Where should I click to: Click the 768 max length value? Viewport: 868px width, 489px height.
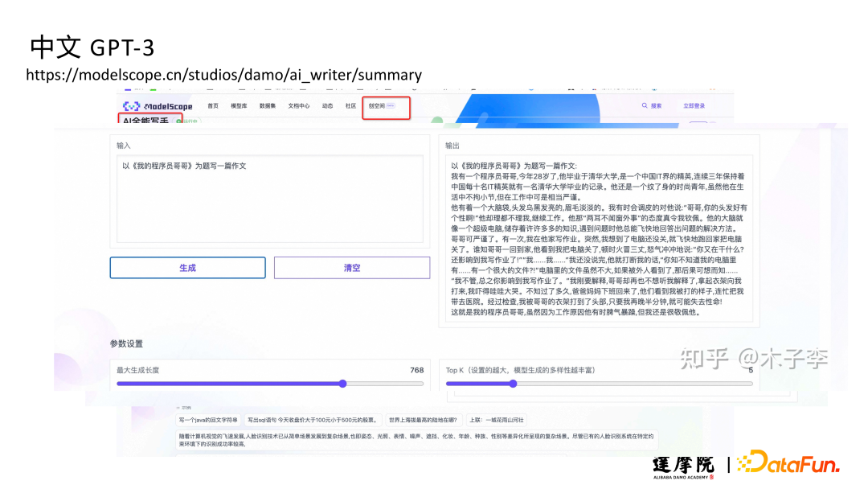(417, 370)
